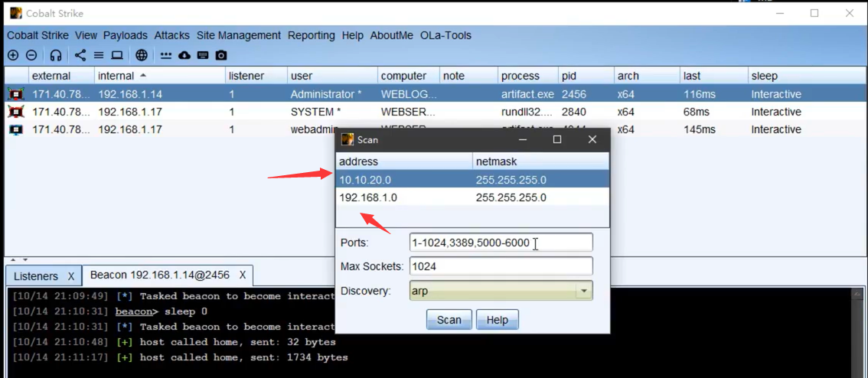The height and width of the screenshot is (378, 868).
Task: View credentials via the dotted-line icon
Action: [166, 55]
